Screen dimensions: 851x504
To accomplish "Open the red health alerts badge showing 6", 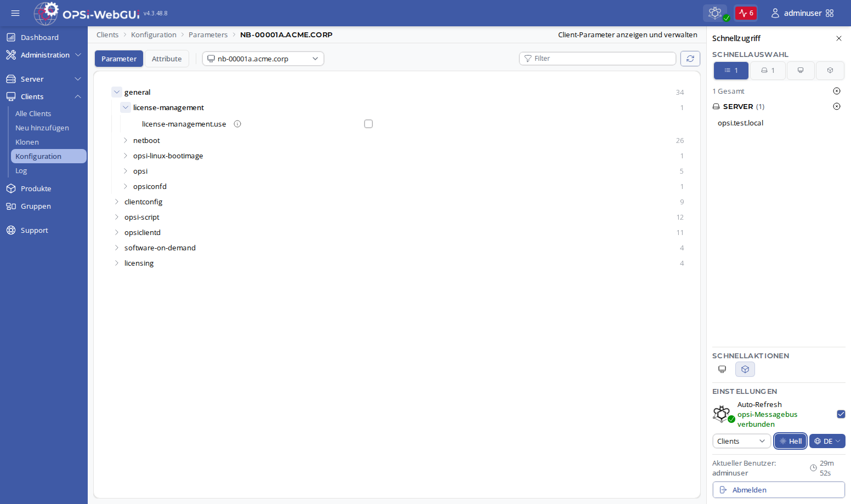I will pyautogui.click(x=746, y=13).
